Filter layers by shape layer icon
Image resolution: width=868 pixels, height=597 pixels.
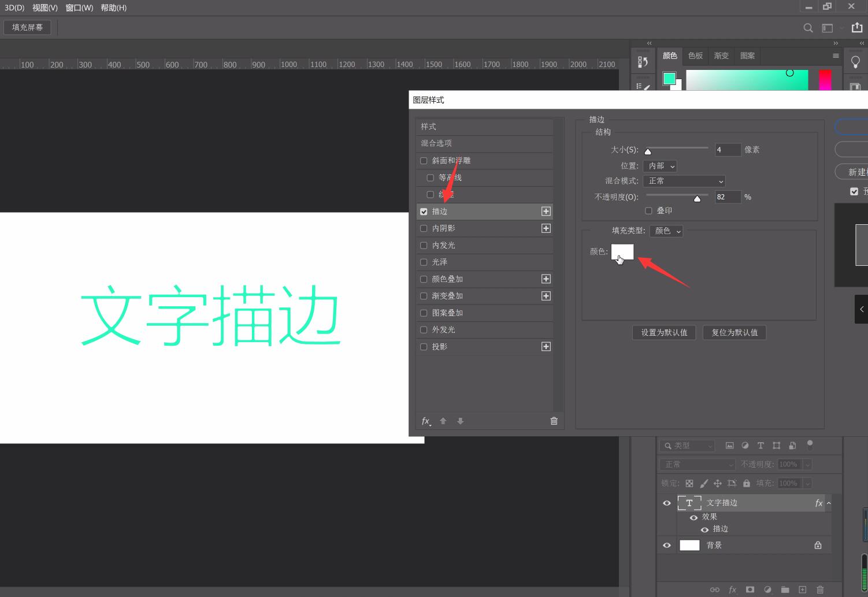point(777,446)
